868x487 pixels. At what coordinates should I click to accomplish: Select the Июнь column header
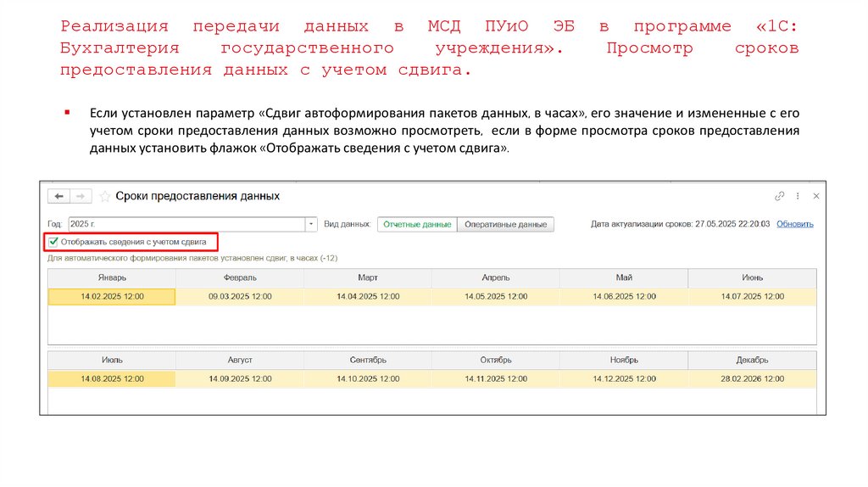(753, 277)
